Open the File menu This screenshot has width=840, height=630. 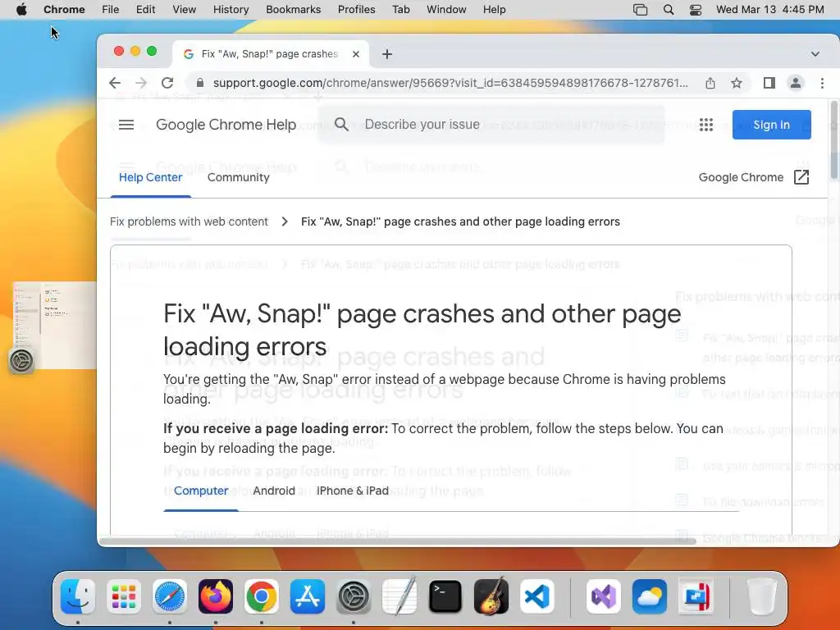111,10
